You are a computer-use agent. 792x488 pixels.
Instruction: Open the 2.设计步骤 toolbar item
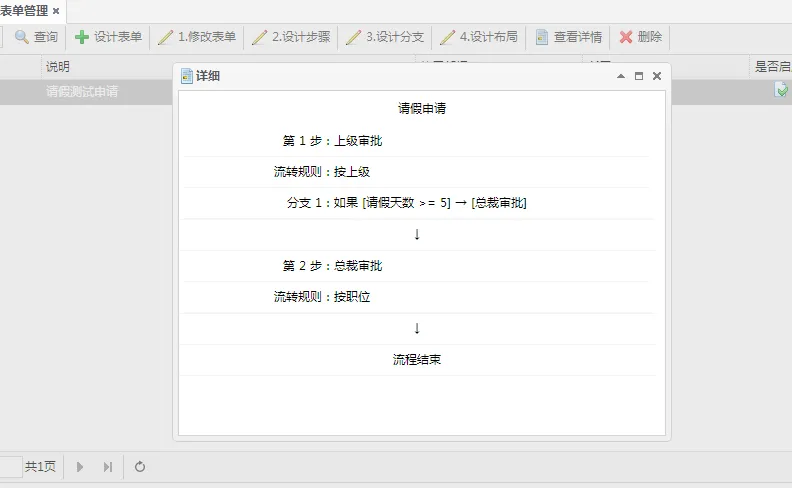point(291,37)
